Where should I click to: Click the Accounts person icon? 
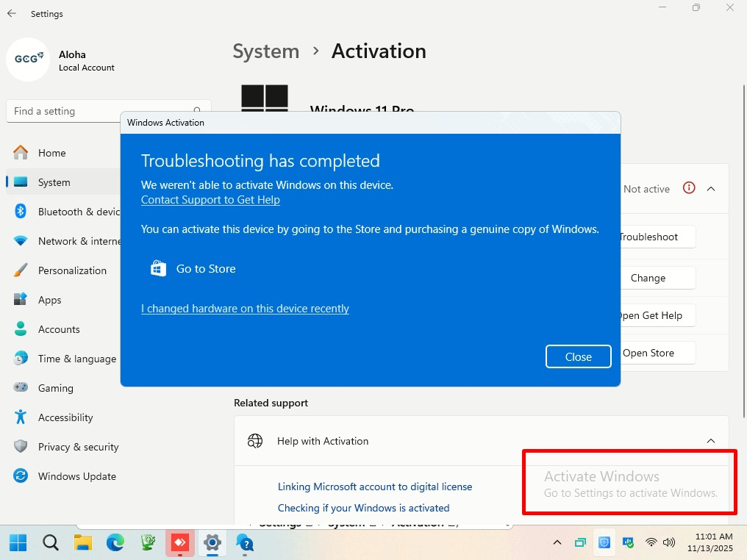pyautogui.click(x=21, y=329)
